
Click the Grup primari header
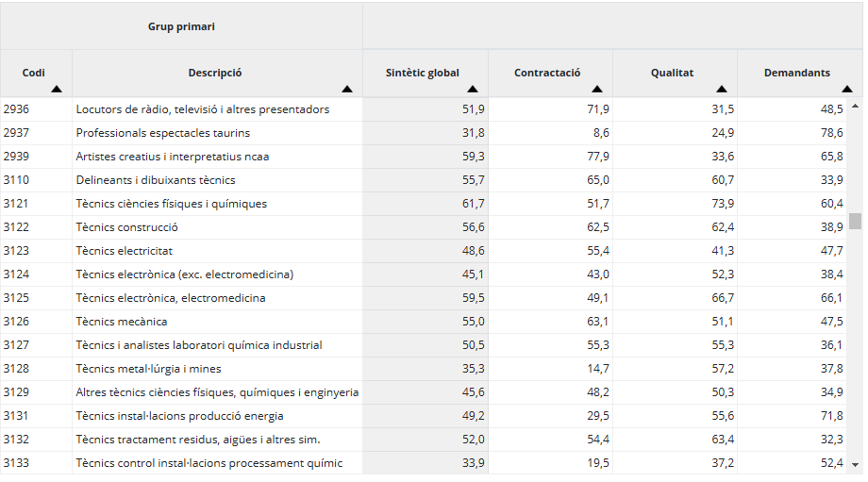click(181, 26)
